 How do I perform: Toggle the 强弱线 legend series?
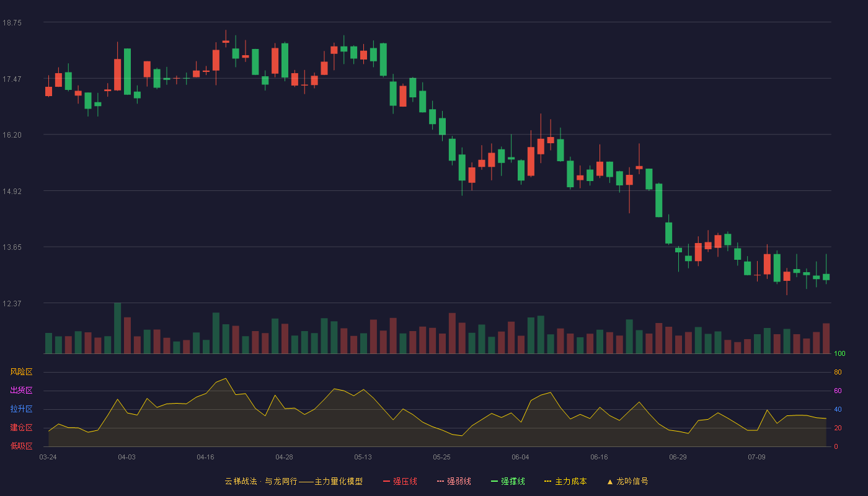click(454, 481)
